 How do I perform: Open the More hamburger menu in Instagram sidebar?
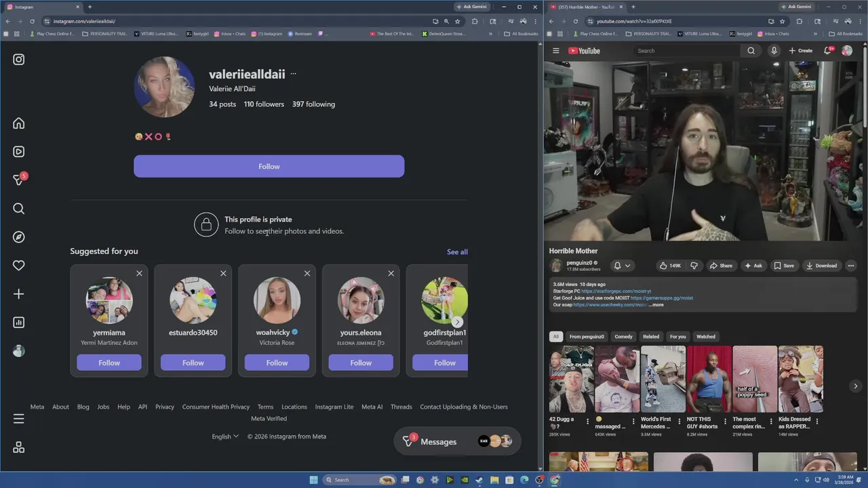point(19,419)
